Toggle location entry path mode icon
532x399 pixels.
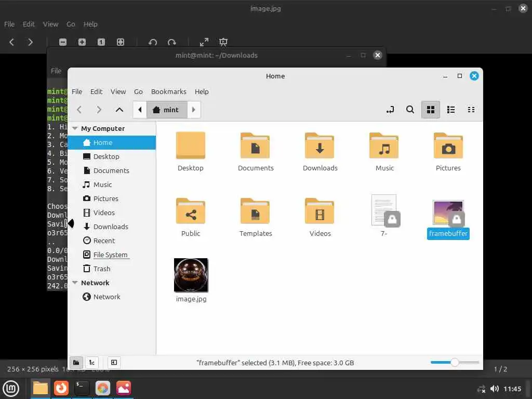390,110
